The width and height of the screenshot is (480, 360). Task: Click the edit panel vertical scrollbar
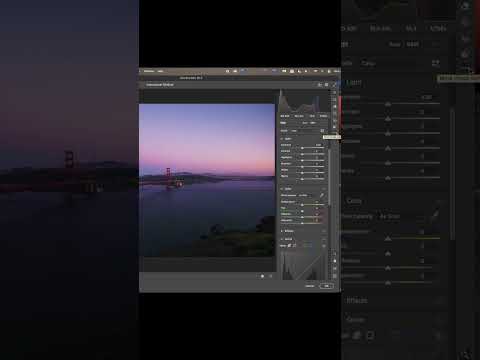pos(329,177)
